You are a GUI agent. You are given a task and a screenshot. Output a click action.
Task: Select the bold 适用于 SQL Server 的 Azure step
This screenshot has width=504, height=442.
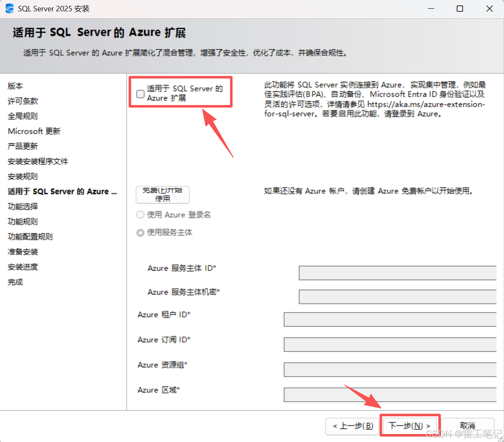tap(62, 191)
